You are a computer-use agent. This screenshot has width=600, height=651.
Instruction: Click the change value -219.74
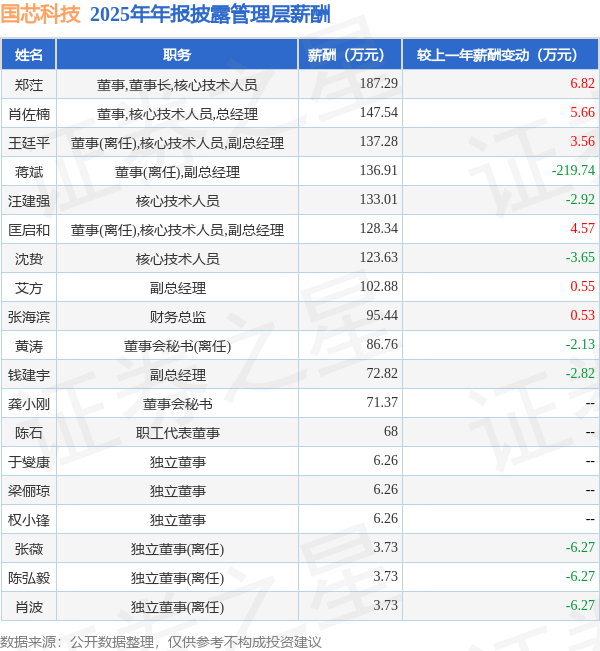[573, 171]
